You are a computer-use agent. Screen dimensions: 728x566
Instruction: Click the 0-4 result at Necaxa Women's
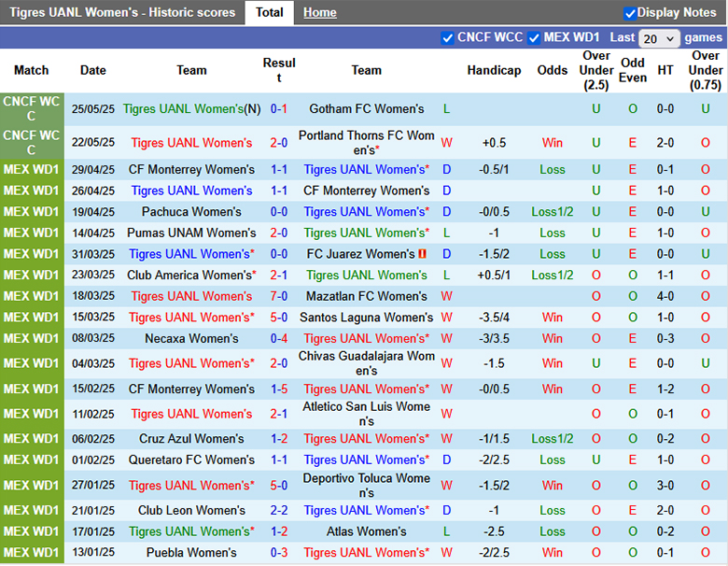(279, 338)
